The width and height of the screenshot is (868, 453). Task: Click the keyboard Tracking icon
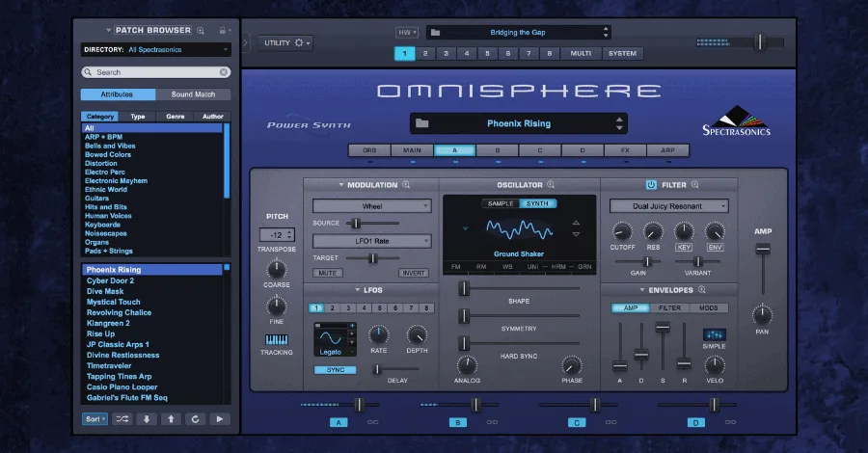pyautogui.click(x=276, y=339)
